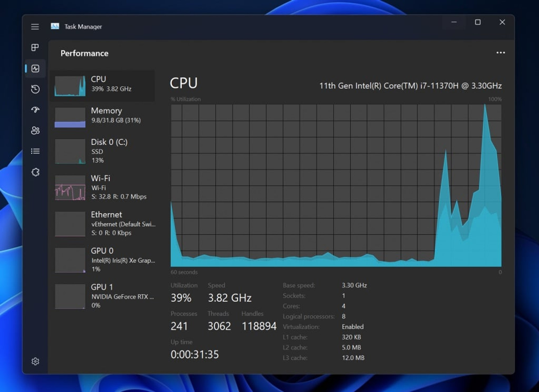Select the Memory performance item
Screen dimensions: 539x392
click(102, 117)
